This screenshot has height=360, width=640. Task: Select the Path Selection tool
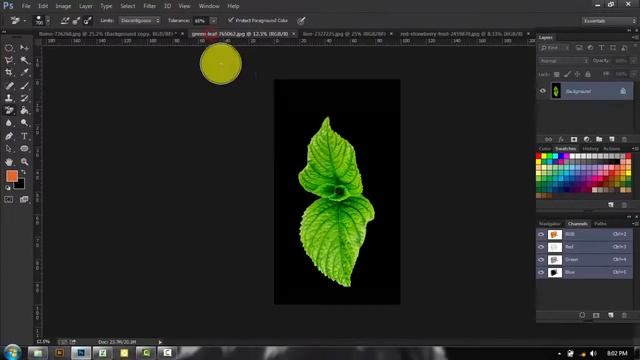tap(9, 149)
